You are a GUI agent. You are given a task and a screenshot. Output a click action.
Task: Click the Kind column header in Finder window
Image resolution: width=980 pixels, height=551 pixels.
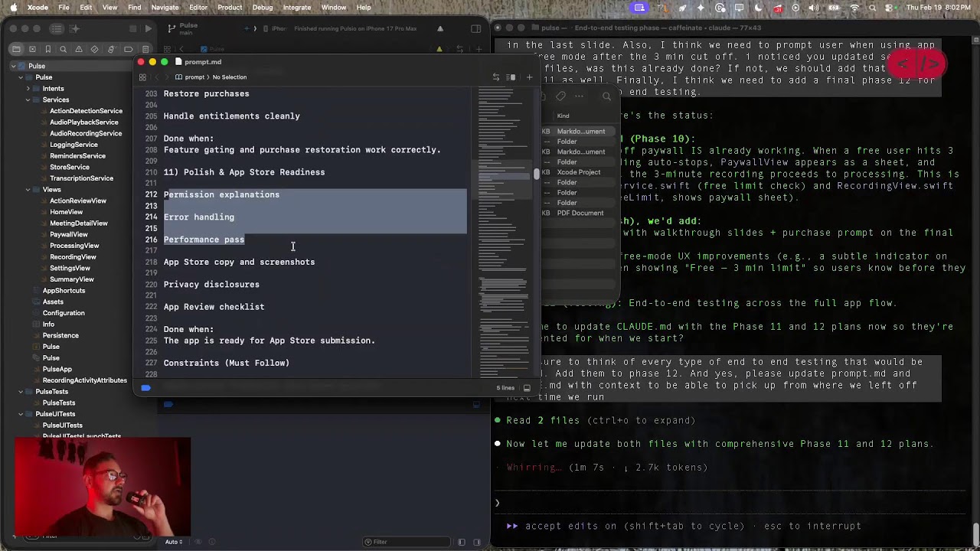coord(563,116)
